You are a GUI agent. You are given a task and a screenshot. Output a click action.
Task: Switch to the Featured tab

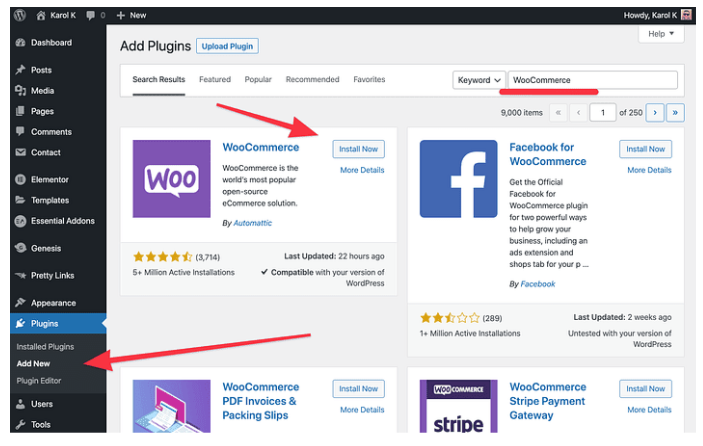215,79
